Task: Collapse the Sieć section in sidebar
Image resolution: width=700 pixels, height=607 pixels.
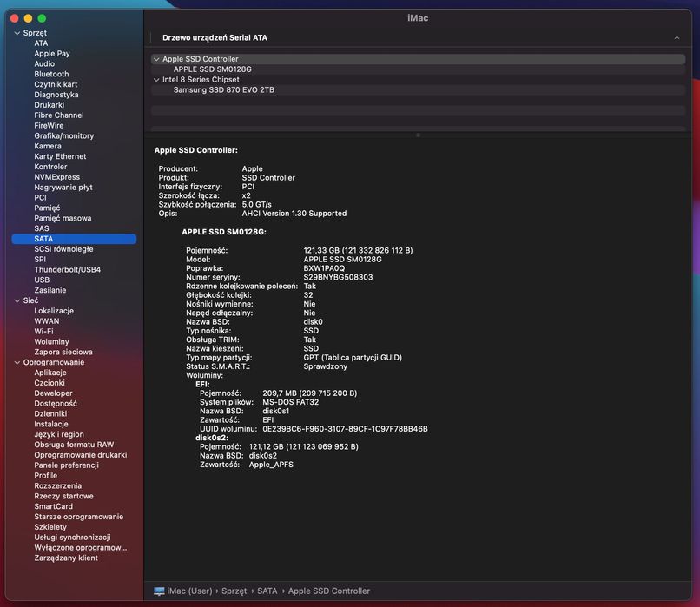Action: pyautogui.click(x=17, y=300)
